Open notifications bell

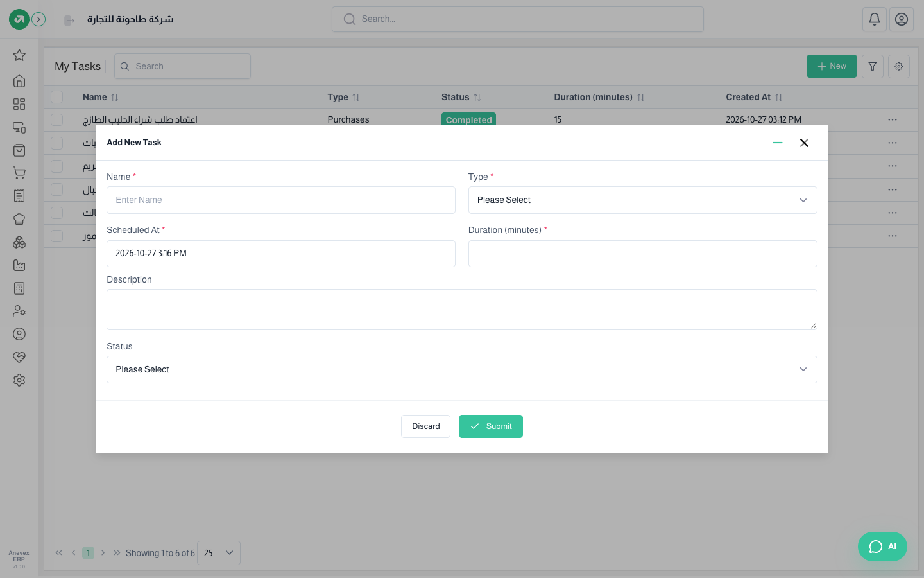(x=875, y=19)
